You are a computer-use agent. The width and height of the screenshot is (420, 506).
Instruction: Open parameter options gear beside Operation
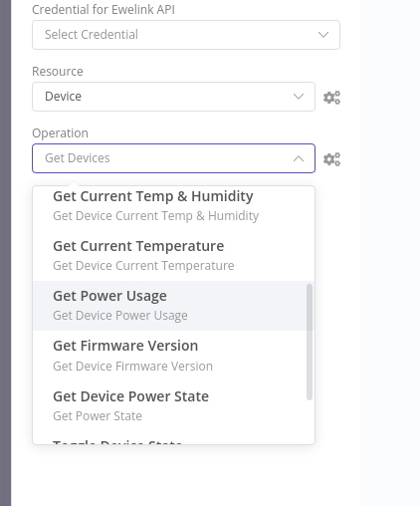(x=331, y=159)
